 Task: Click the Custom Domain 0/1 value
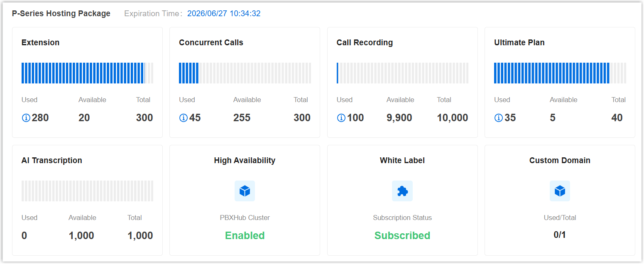coord(560,235)
